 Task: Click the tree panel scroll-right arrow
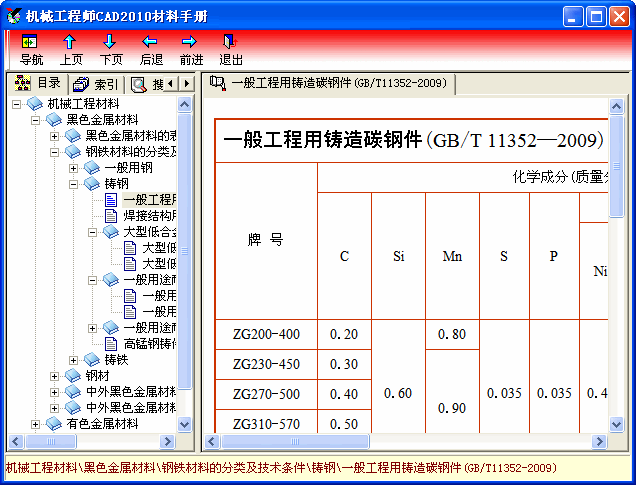(167, 441)
